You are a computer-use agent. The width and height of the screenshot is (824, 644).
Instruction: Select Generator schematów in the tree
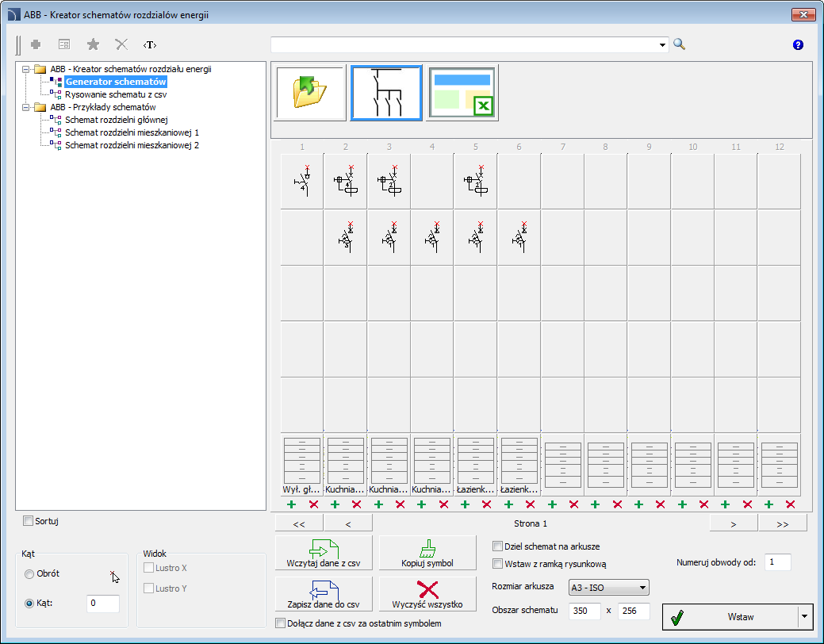click(116, 82)
